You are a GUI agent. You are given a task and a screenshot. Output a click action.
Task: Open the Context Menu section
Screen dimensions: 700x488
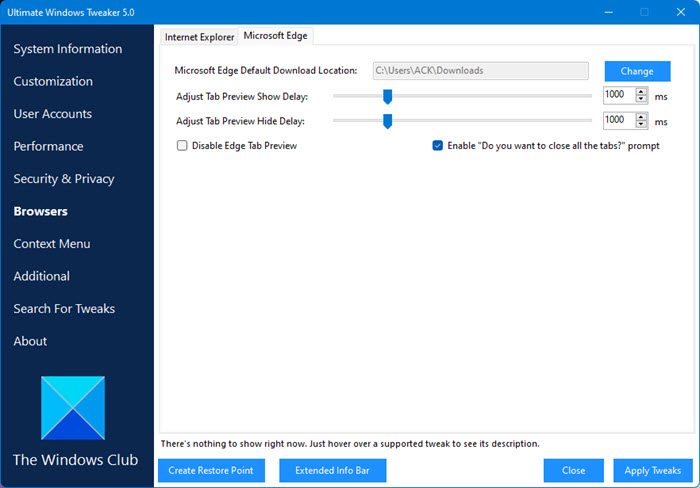(52, 244)
